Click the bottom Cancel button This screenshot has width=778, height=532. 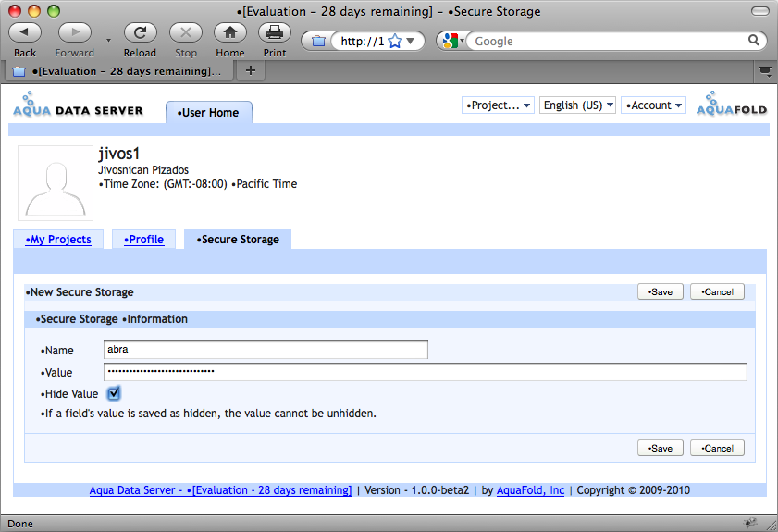717,448
